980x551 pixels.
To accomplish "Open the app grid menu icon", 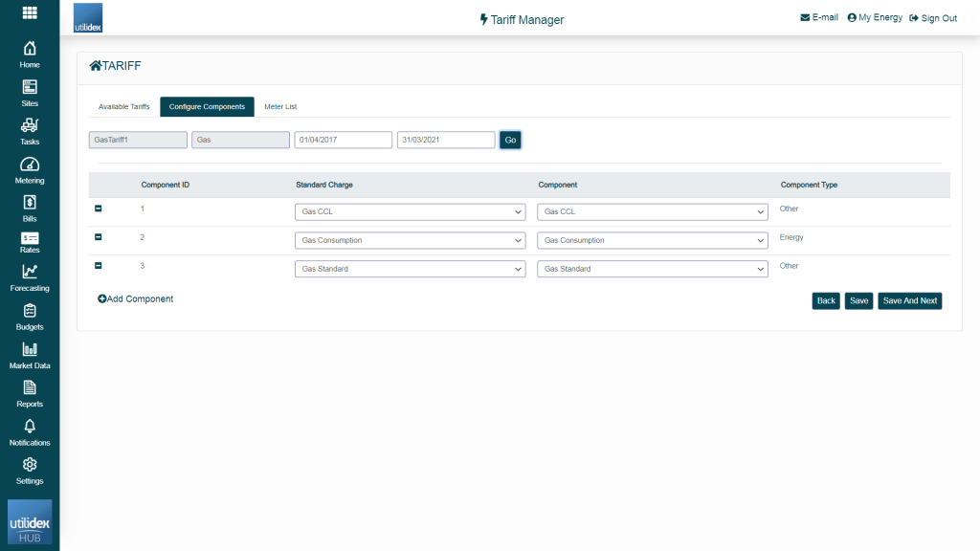I will 30,13.
